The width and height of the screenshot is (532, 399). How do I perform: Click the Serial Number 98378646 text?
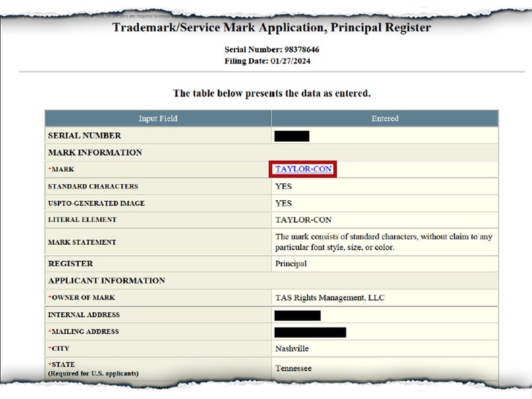271,49
